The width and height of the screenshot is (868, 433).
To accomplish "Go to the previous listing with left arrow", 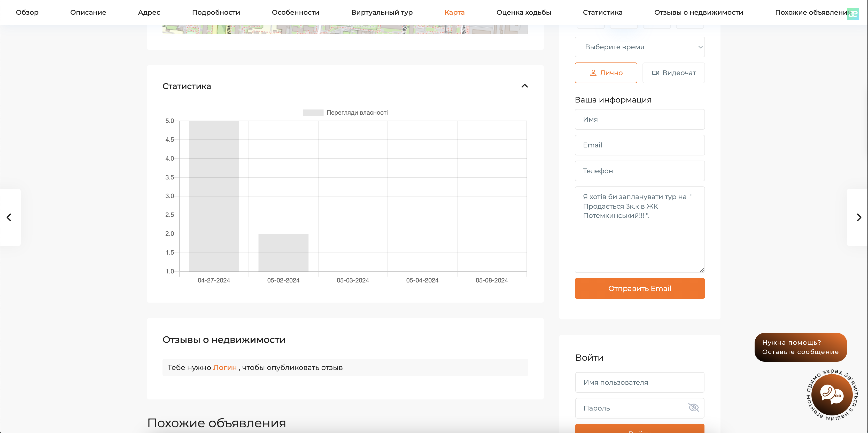I will click(9, 217).
